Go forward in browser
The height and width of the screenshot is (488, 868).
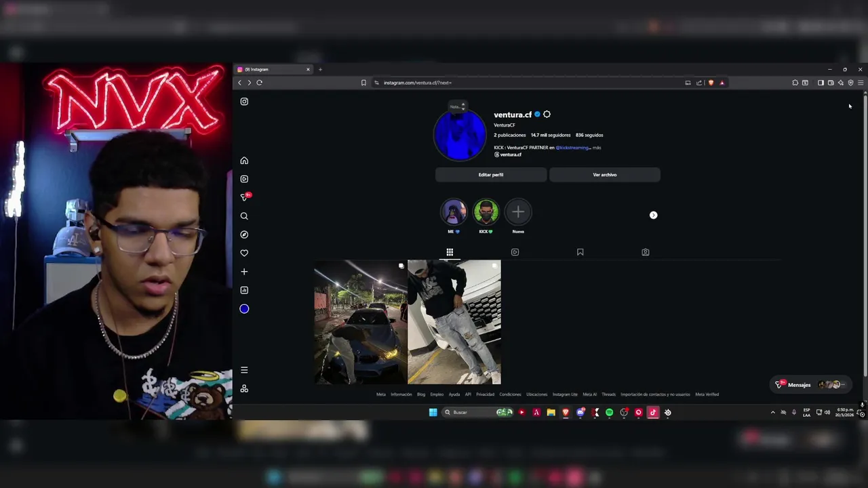click(249, 83)
